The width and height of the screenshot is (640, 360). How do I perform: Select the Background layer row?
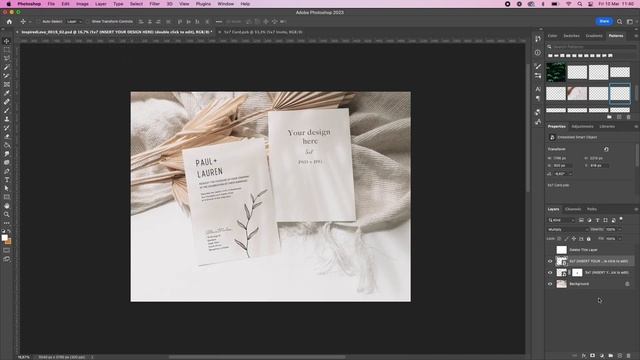591,284
